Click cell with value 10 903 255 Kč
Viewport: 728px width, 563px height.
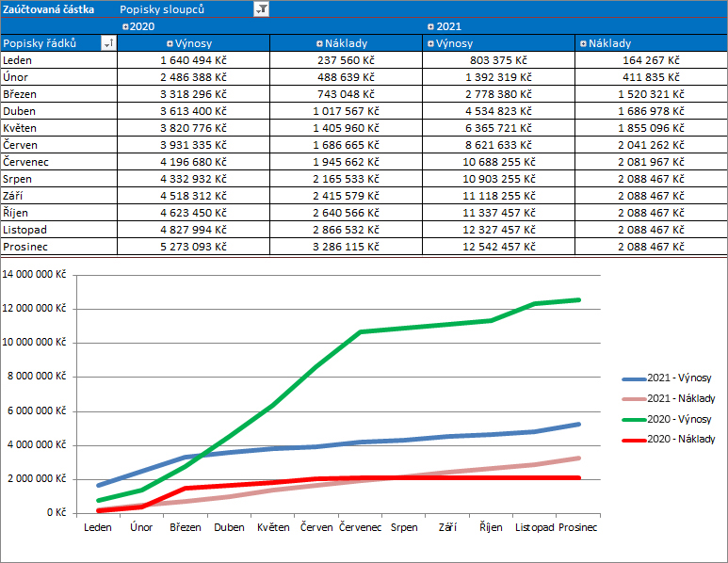coord(498,179)
